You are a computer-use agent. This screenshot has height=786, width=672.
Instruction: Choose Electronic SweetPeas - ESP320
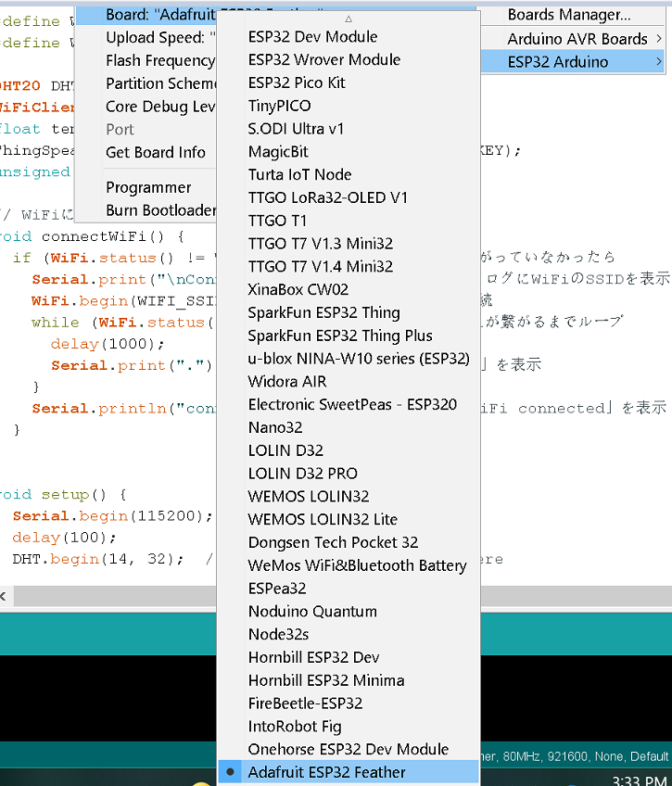[x=349, y=404]
